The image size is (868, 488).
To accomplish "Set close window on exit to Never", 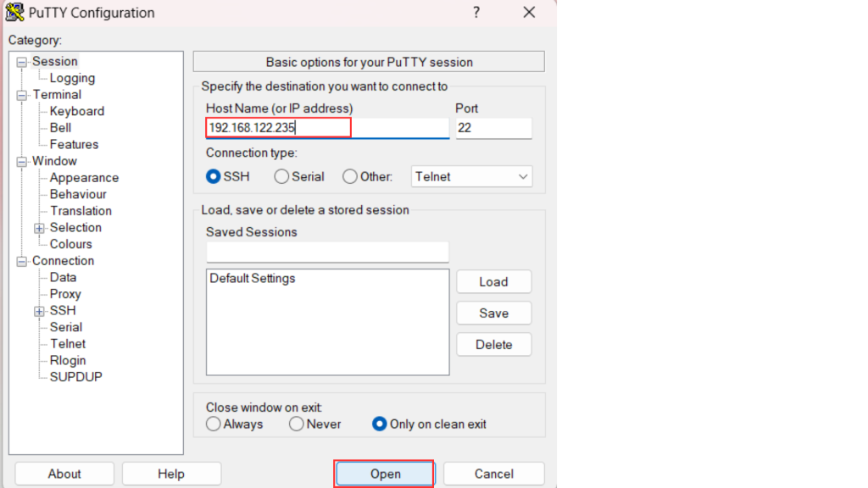I will click(x=297, y=424).
